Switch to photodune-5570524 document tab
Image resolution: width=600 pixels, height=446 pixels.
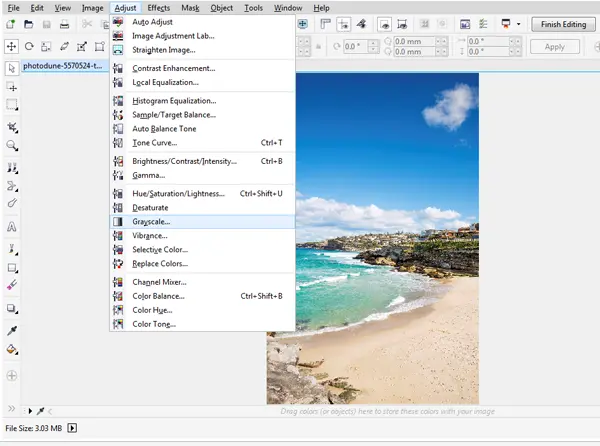[x=63, y=66]
